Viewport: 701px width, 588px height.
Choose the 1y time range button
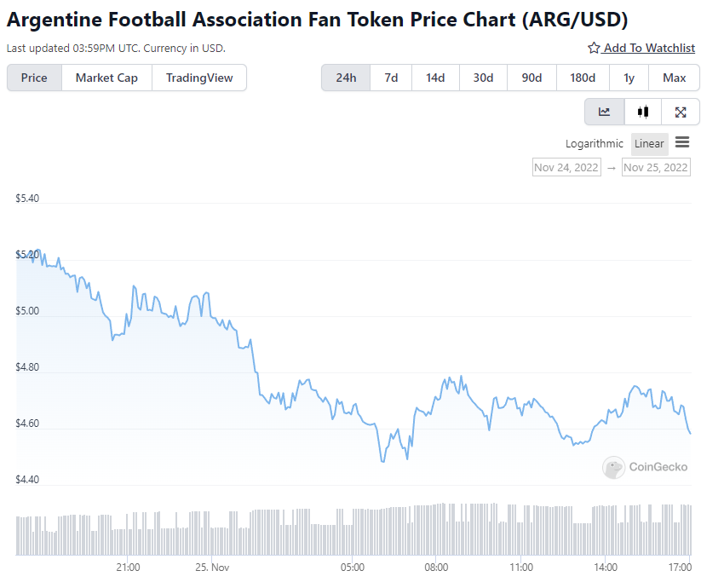click(629, 78)
